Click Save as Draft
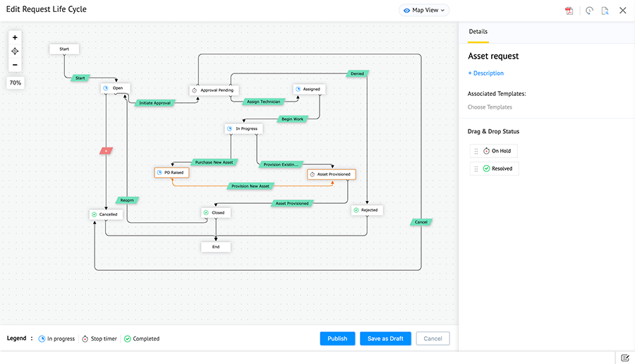This screenshot has width=635, height=364. [385, 339]
